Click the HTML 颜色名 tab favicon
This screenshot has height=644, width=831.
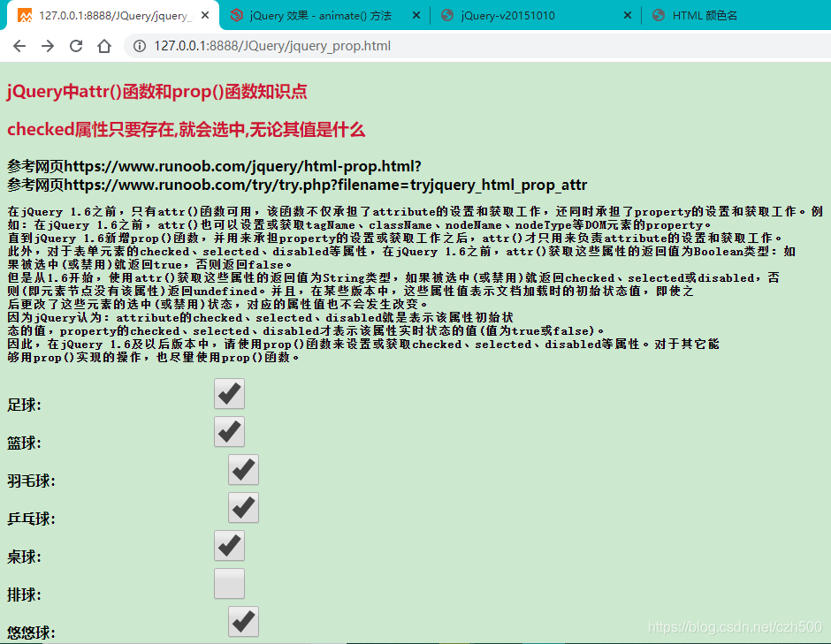[x=658, y=15]
